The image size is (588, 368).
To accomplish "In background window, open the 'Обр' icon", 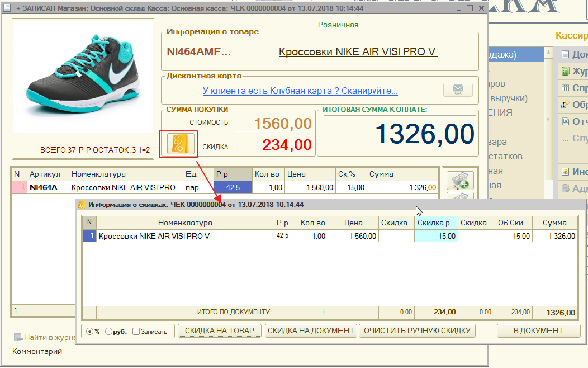I will coord(565,105).
